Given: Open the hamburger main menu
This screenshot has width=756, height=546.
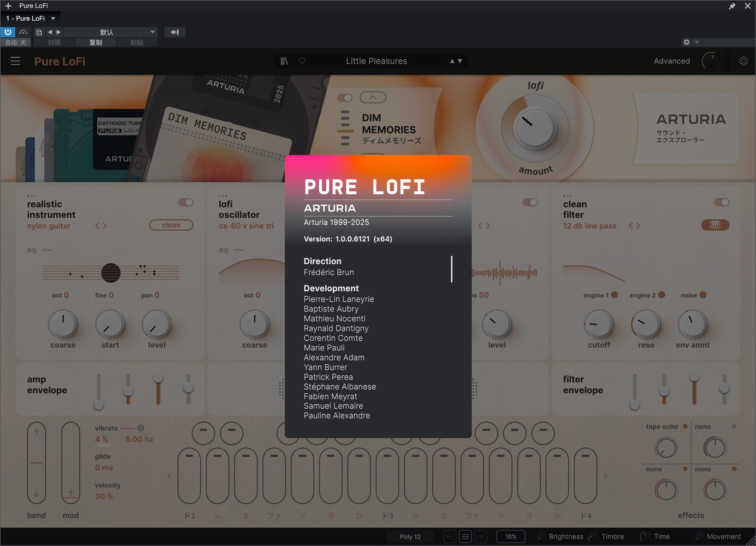Looking at the screenshot, I should coord(15,61).
